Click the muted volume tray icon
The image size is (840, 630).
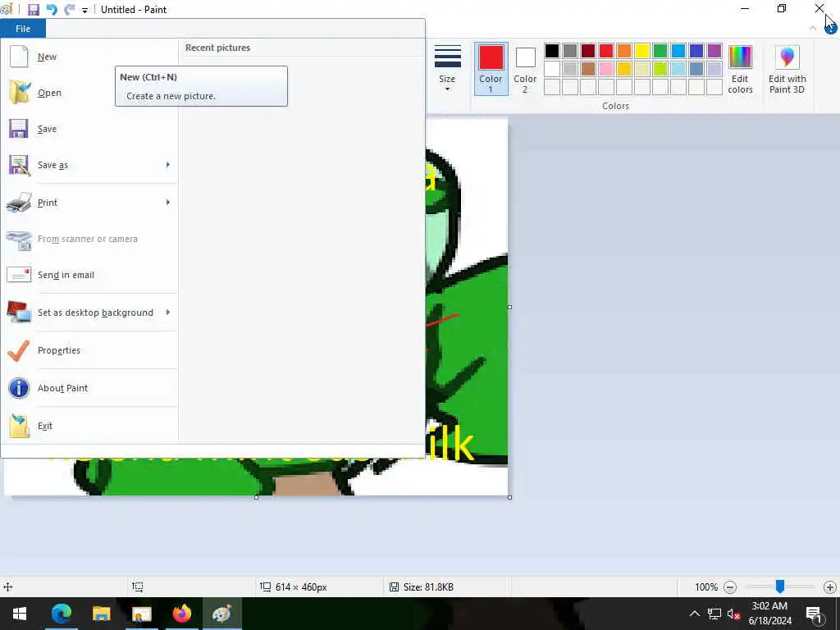[x=733, y=614]
